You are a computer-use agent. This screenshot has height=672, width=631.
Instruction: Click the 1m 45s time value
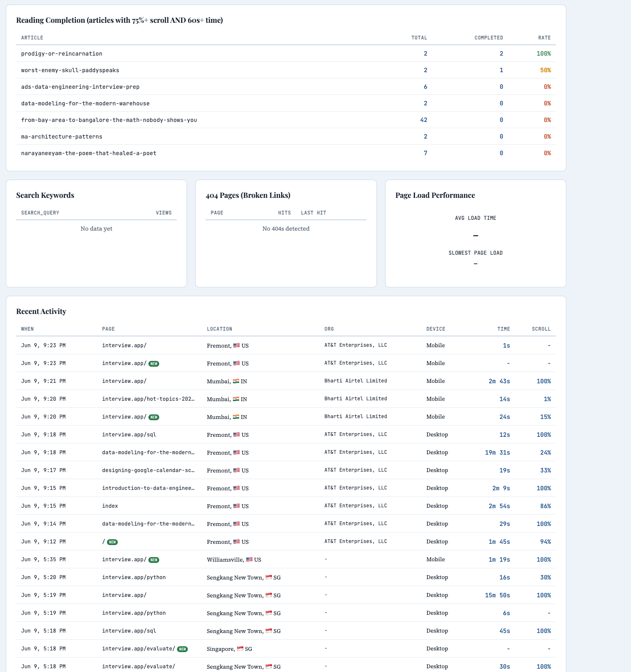(x=499, y=542)
